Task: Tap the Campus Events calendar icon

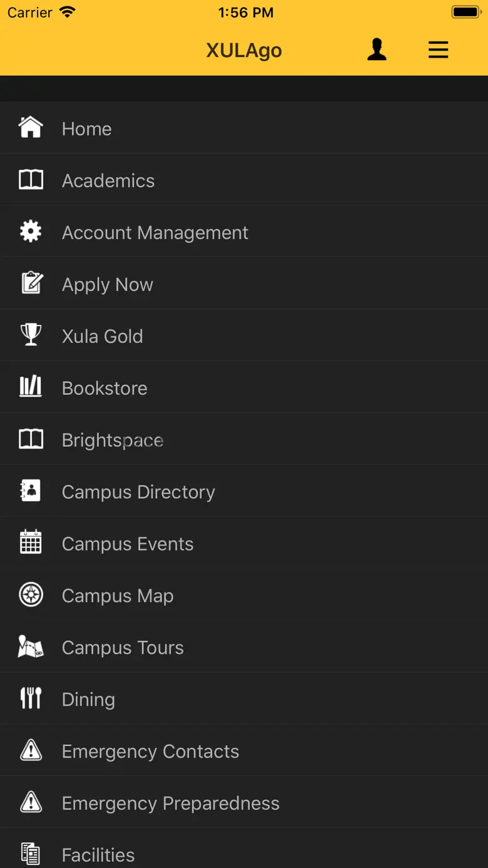Action: click(31, 543)
